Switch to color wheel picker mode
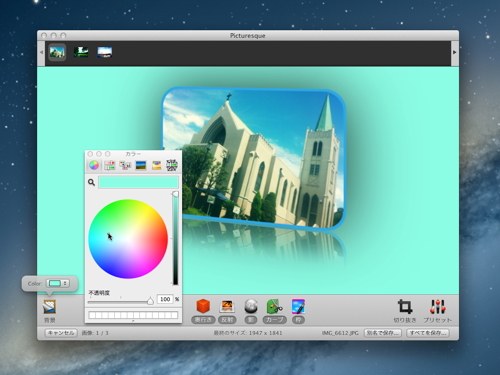The image size is (500, 375). [94, 165]
